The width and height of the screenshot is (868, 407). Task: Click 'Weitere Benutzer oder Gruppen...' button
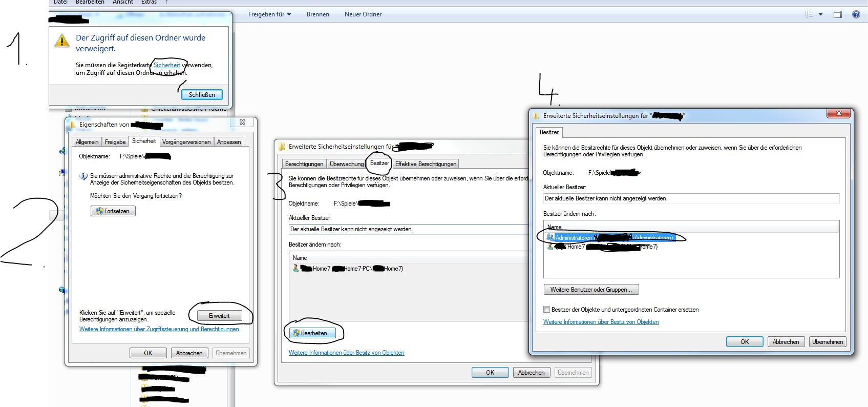(591, 290)
